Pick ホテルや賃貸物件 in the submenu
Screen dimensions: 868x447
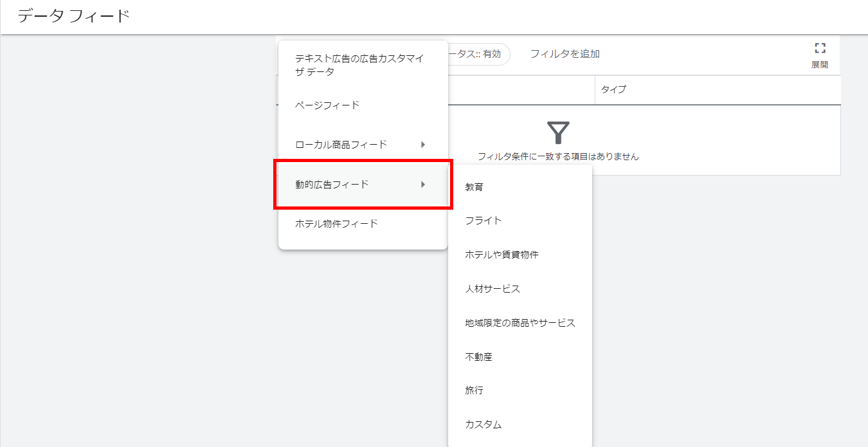pyautogui.click(x=502, y=255)
